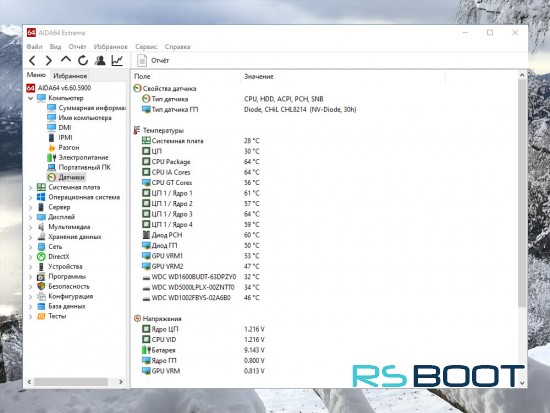Expand the Операционная система node
Screen dimensions: 550x413
(x=31, y=198)
